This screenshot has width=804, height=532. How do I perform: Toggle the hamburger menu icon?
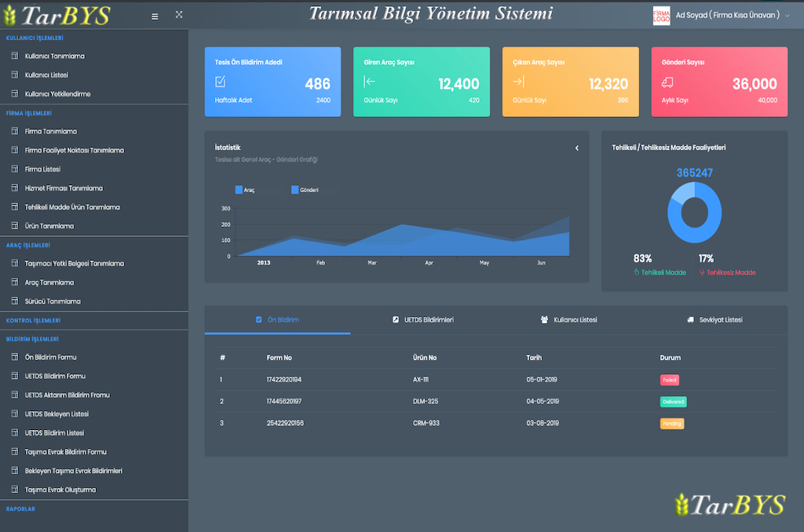(155, 16)
